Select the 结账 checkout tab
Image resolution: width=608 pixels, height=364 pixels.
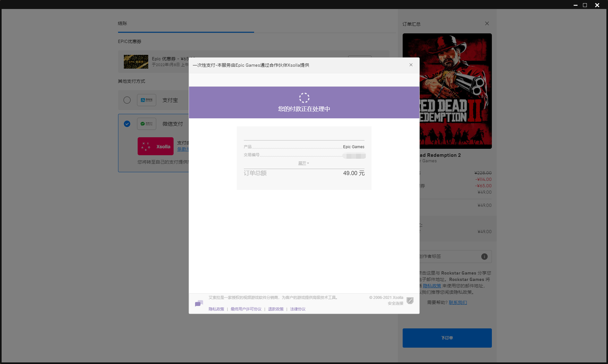(x=123, y=23)
